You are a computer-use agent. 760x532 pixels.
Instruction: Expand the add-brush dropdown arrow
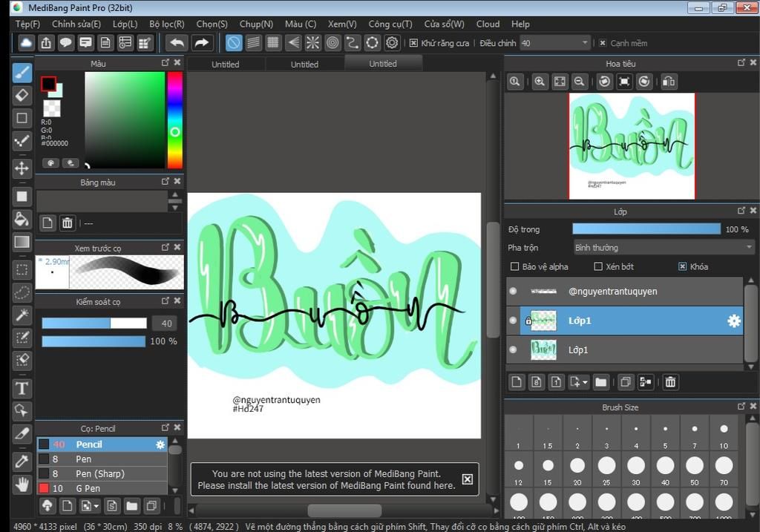pos(96,506)
